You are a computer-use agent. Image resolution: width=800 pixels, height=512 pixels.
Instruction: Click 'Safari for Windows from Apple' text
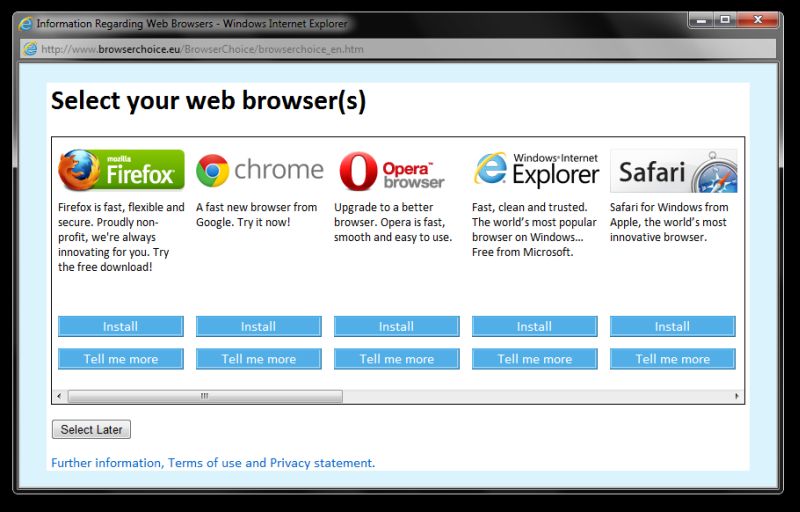(669, 222)
